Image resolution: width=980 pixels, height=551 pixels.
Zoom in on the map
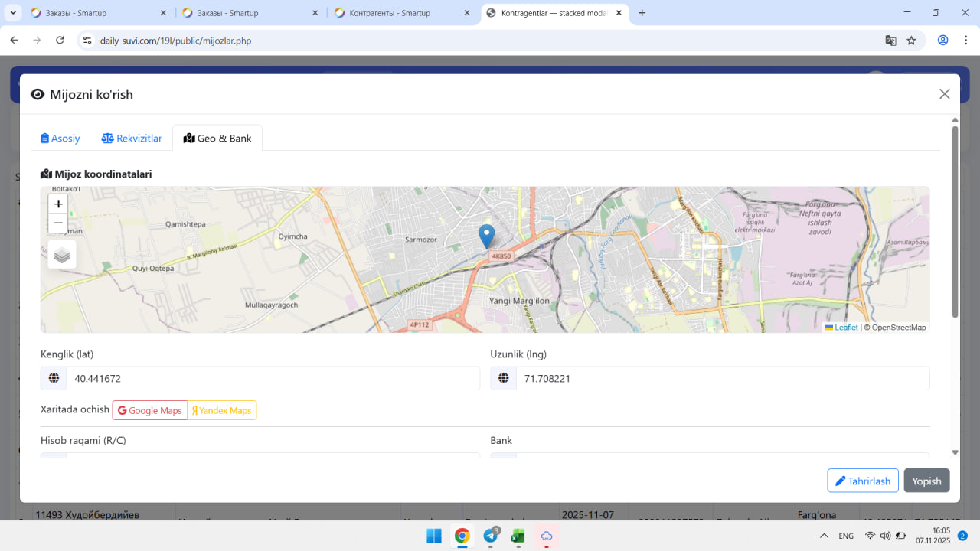(x=58, y=204)
